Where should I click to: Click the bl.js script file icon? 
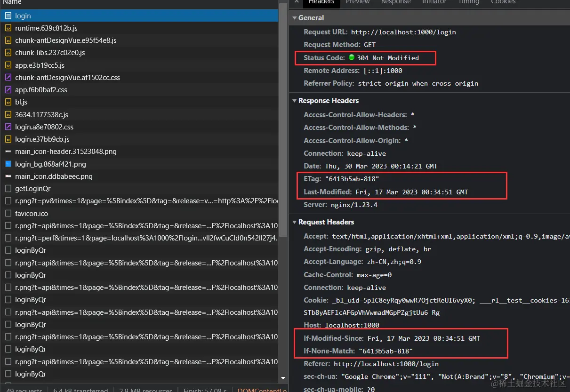pos(8,102)
